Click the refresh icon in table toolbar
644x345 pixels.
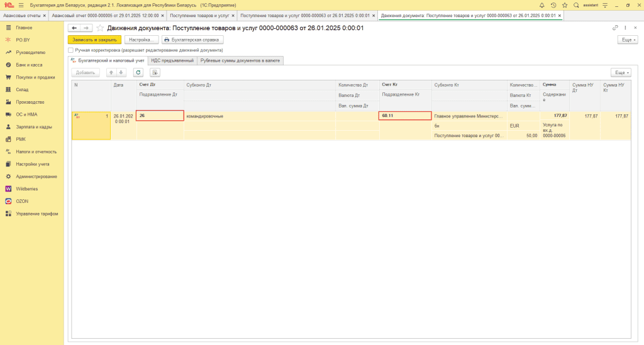coord(138,72)
